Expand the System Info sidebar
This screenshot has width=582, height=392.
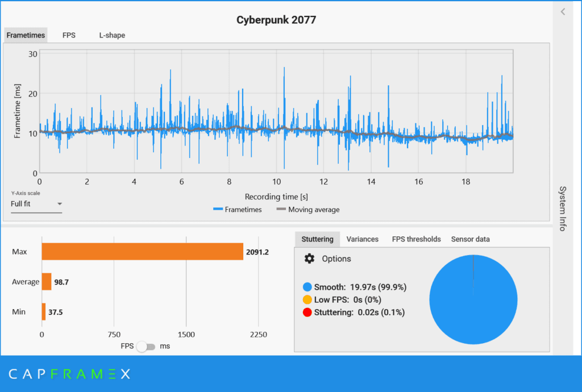tap(563, 208)
